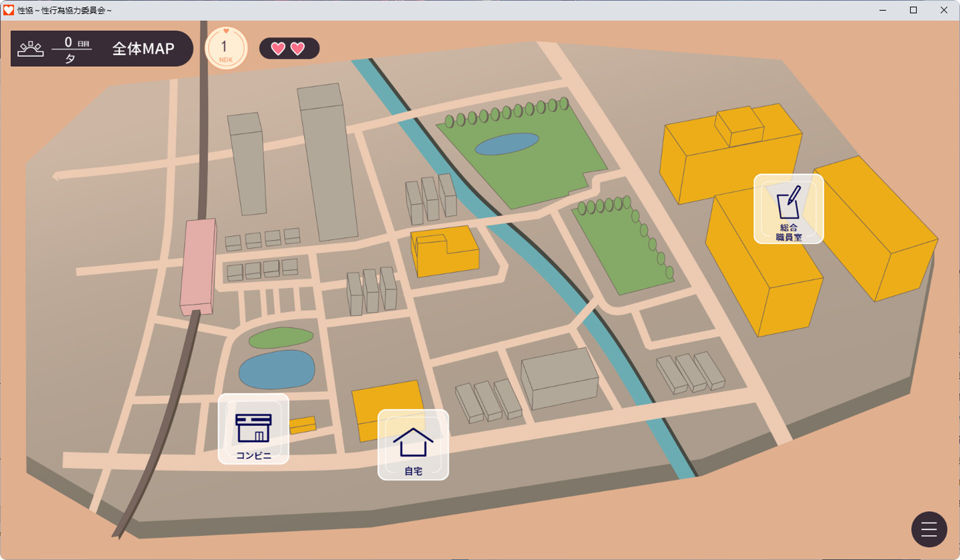Viewport: 960px width, 560px height.
Task: Click the small yellow building beside コンビニ
Action: pos(302,425)
